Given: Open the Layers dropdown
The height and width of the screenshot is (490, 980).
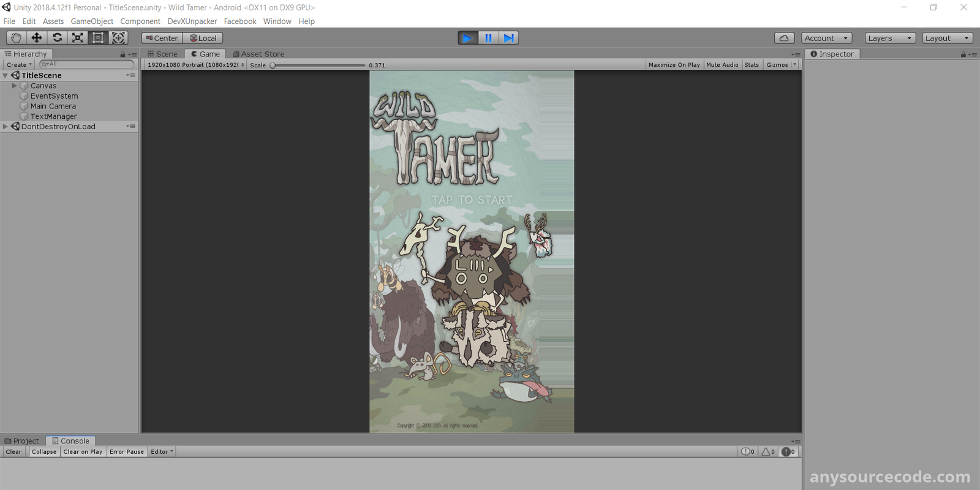Looking at the screenshot, I should click(889, 38).
